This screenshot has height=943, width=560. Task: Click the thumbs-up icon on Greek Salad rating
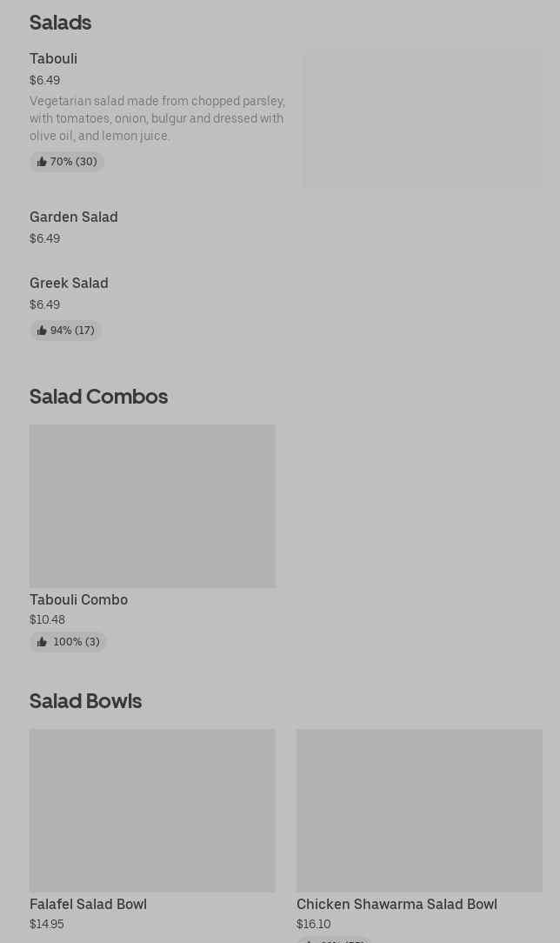pos(42,331)
